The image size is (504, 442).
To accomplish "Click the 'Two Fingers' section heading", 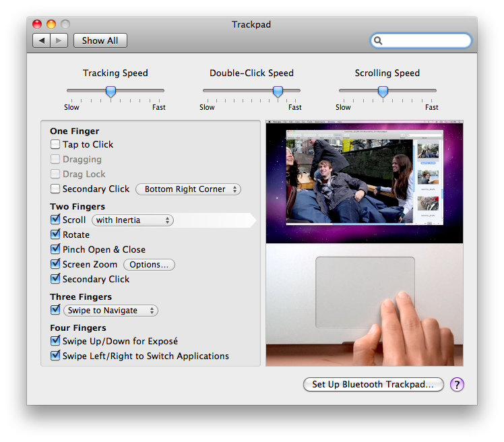I will [77, 206].
